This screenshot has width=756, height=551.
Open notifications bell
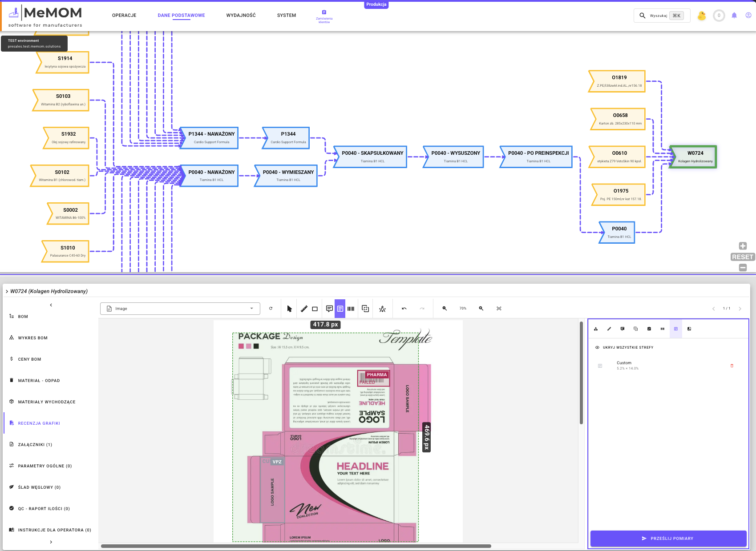tap(734, 16)
